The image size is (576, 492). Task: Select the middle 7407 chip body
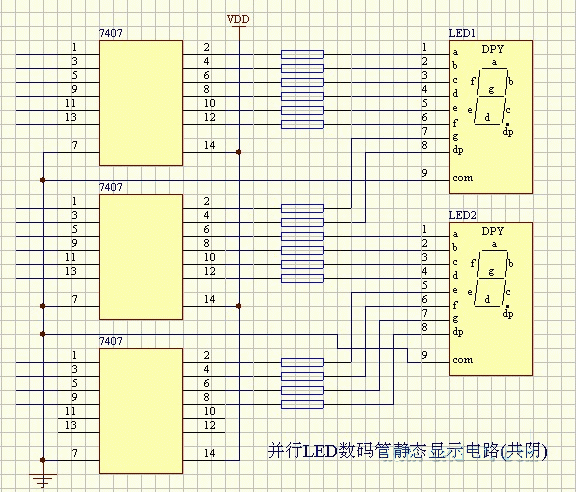141,257
